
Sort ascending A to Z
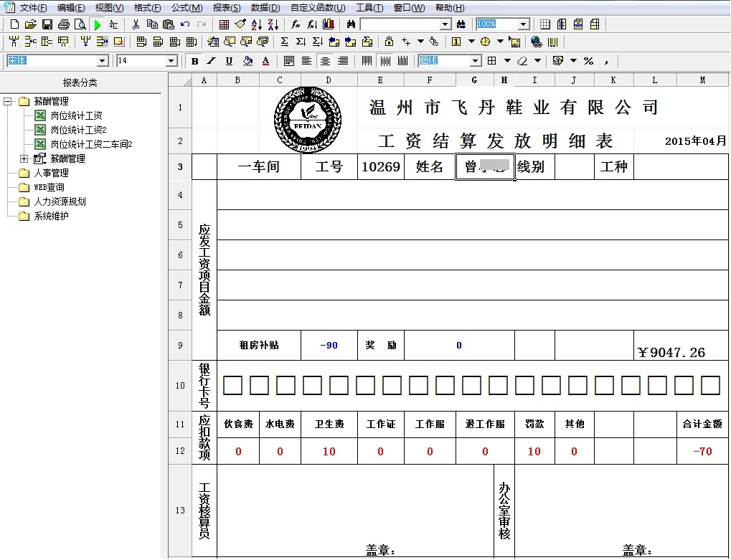click(256, 24)
